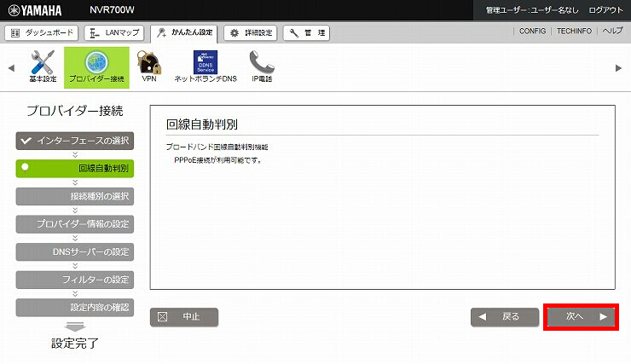The height and width of the screenshot is (364, 631).
Task: Open the ネットボランチDNS service icon
Action: 206,66
